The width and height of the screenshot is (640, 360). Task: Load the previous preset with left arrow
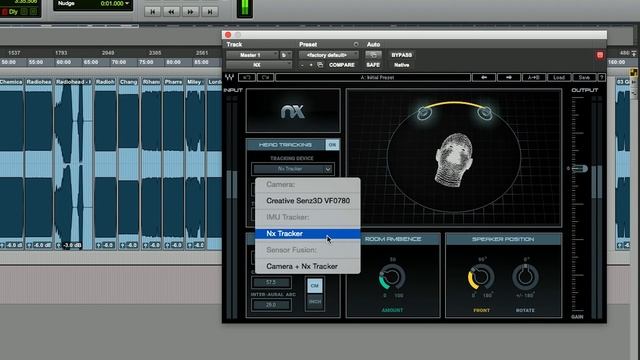[484, 77]
